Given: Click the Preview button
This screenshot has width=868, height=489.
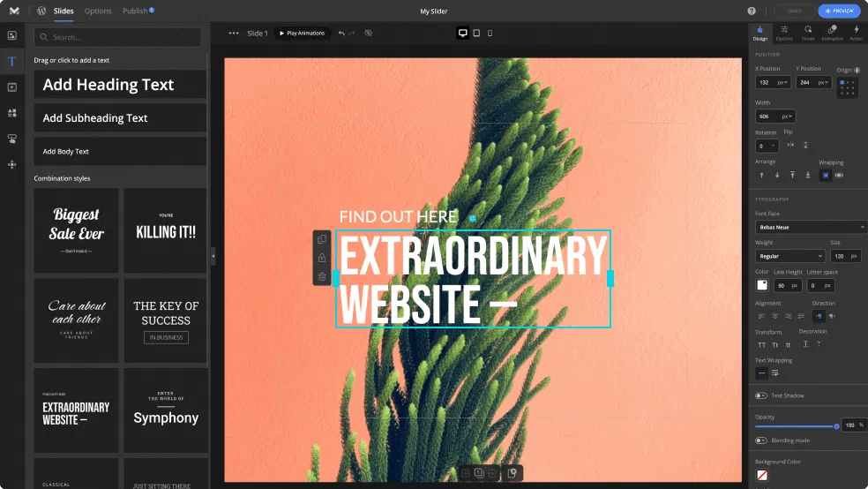Looking at the screenshot, I should click(838, 11).
